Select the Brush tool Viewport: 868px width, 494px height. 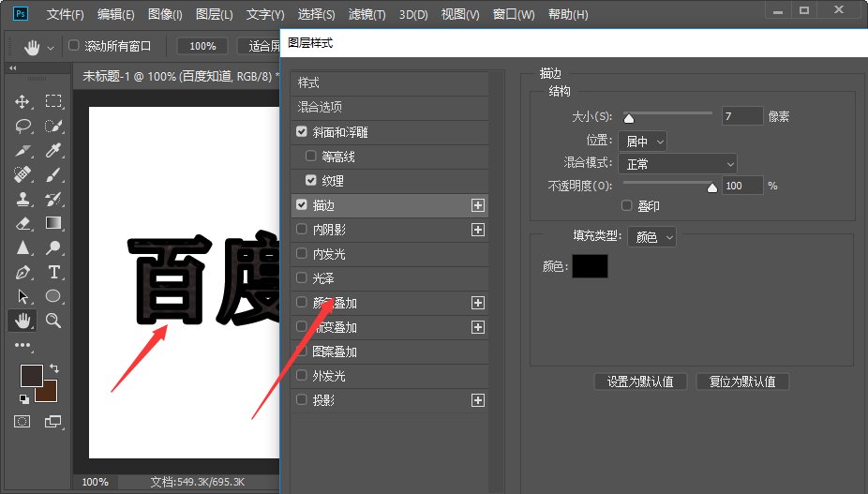click(x=53, y=174)
